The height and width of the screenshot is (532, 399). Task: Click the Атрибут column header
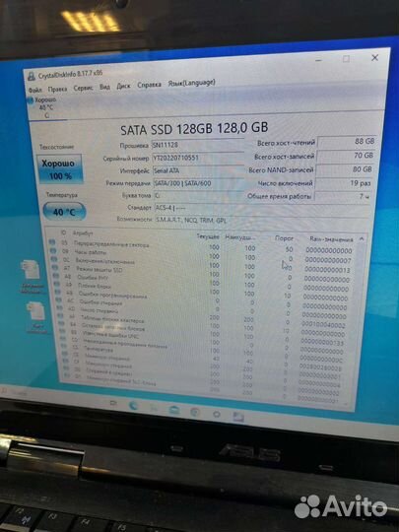pyautogui.click(x=83, y=233)
